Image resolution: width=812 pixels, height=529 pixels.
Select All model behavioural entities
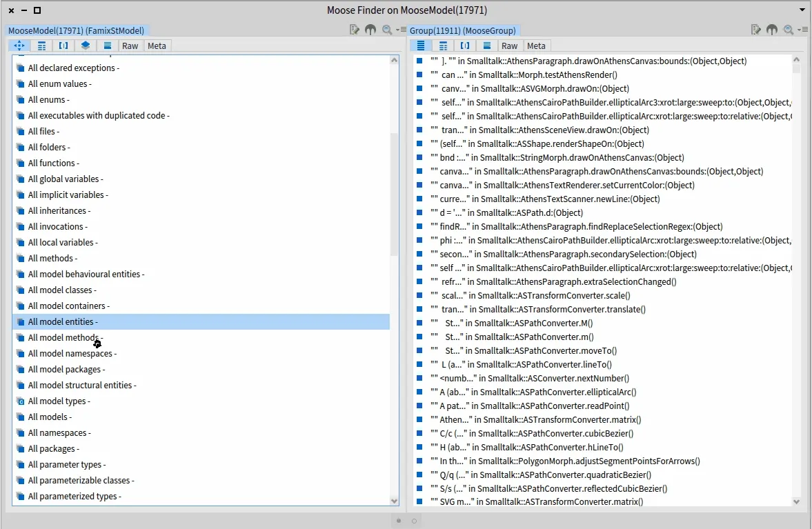coord(201,275)
